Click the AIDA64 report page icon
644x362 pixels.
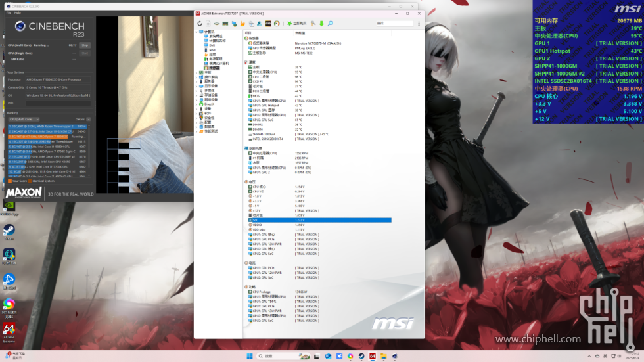[208, 24]
